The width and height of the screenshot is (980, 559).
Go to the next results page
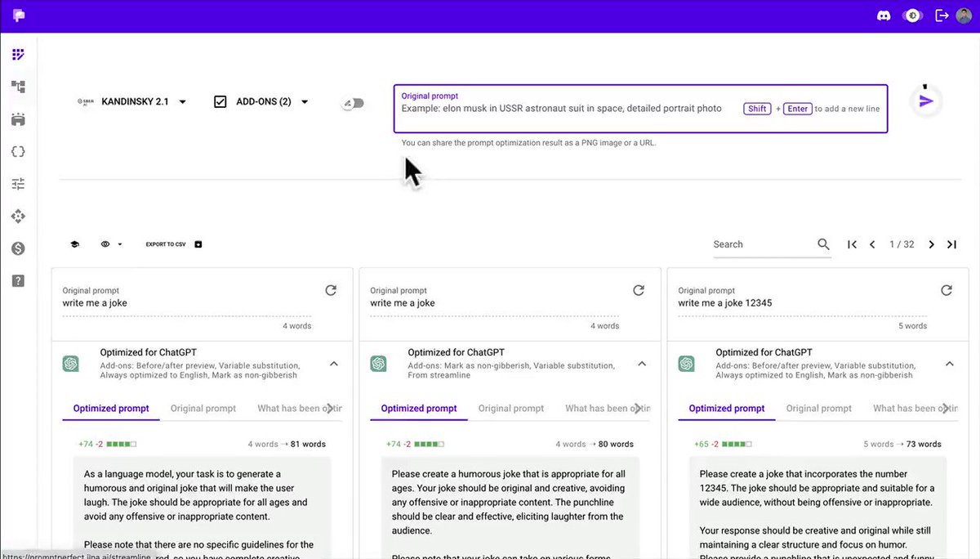pyautogui.click(x=931, y=244)
